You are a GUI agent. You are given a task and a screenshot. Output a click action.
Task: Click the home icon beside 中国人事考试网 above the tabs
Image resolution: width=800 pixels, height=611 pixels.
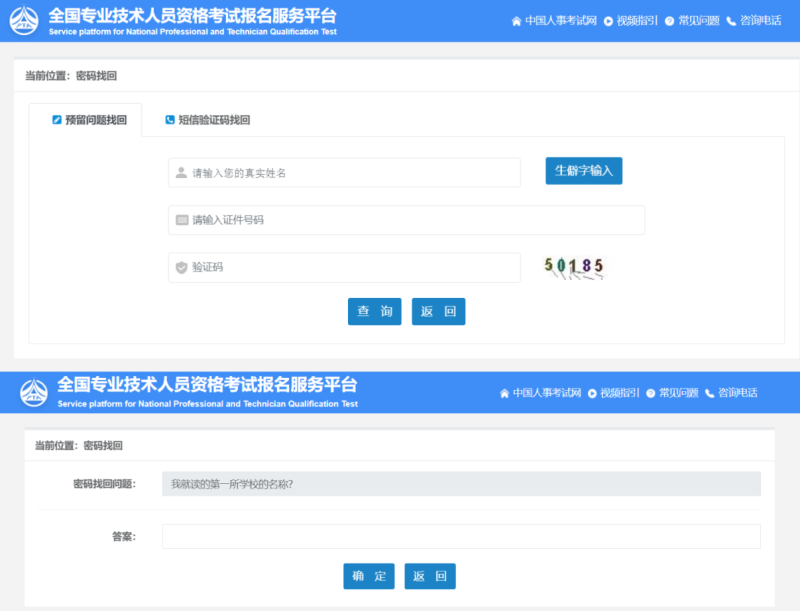(516, 21)
